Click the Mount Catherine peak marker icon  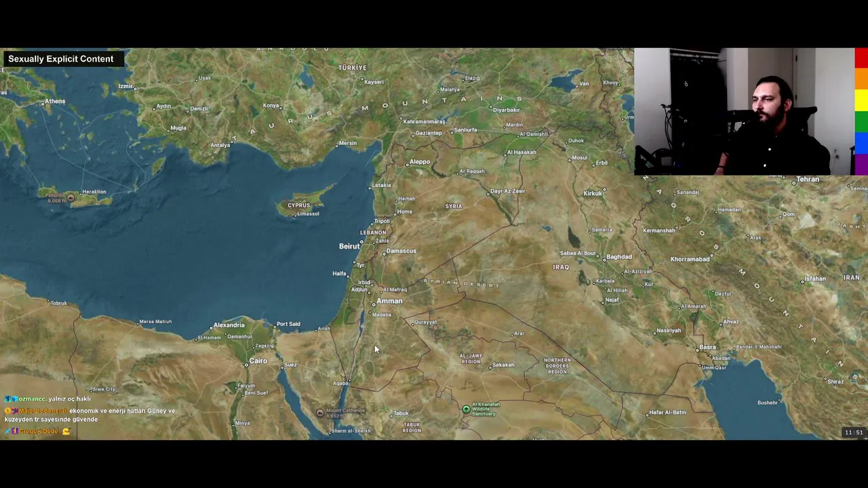tap(320, 413)
